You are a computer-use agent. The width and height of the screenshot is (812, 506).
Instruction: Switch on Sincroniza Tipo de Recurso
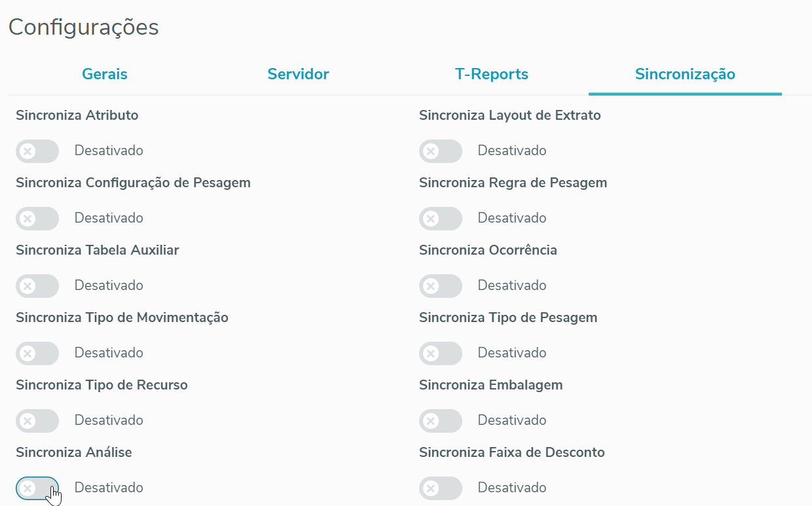(37, 421)
